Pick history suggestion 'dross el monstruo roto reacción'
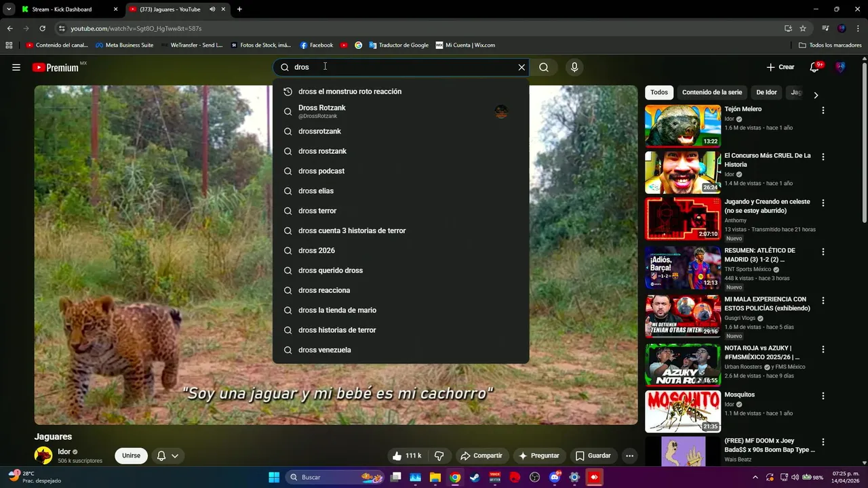 tap(401, 91)
